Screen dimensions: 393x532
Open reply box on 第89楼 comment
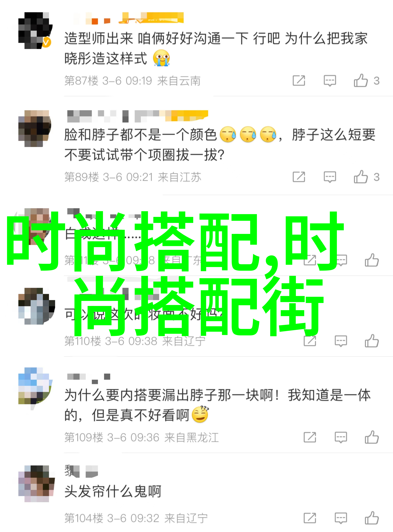[330, 177]
